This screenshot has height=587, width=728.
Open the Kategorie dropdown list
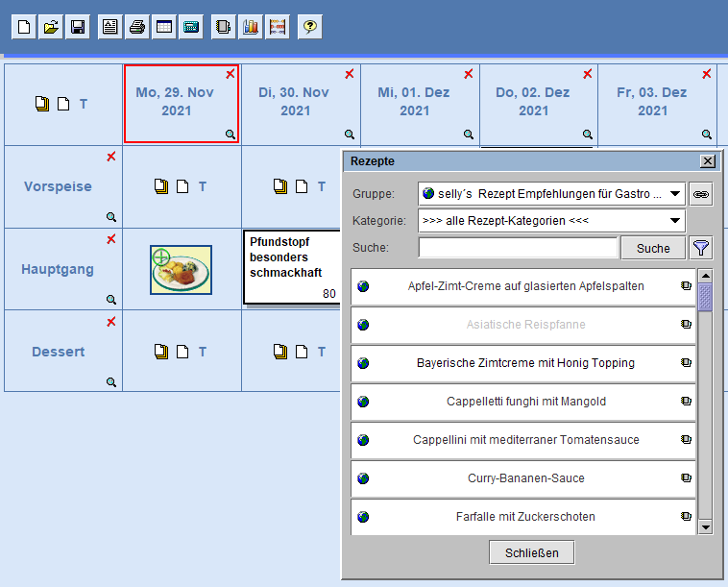click(675, 221)
